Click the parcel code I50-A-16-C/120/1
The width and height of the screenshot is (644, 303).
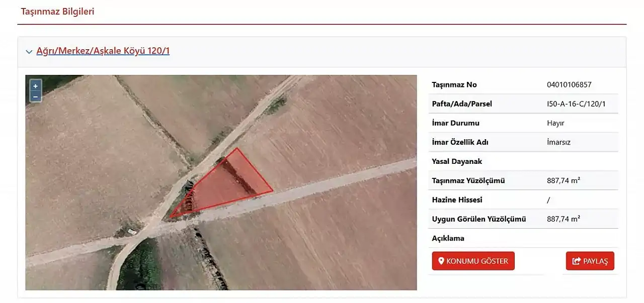coord(576,104)
